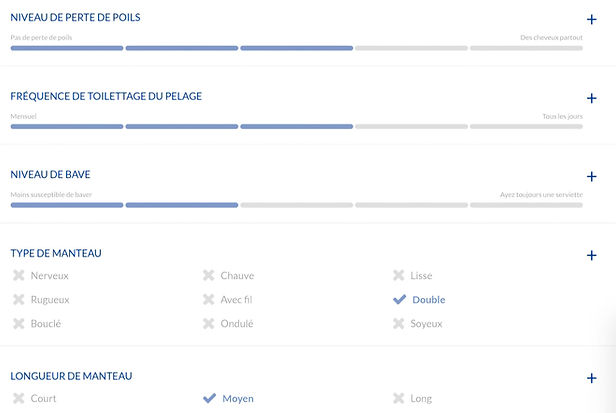Expand the Niveau de perte de poils section
The width and height of the screenshot is (616, 413).
[592, 19]
